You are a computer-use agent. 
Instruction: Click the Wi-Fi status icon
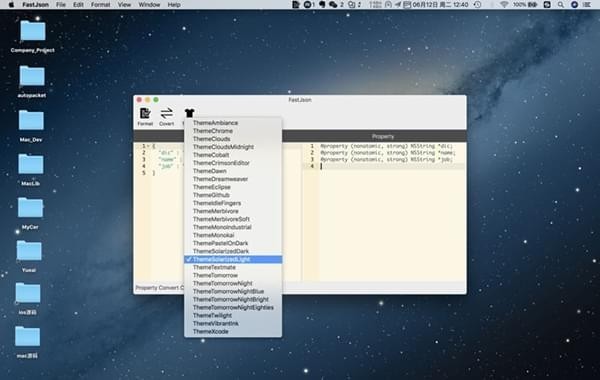coord(504,5)
